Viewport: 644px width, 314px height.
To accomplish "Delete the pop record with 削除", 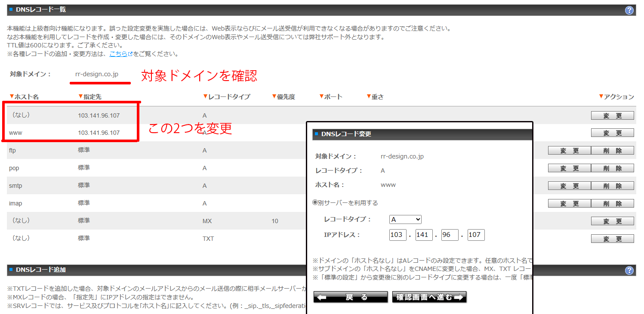I will coord(612,168).
